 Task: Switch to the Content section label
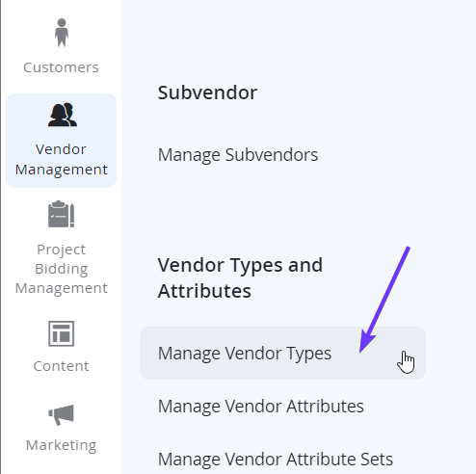point(61,366)
